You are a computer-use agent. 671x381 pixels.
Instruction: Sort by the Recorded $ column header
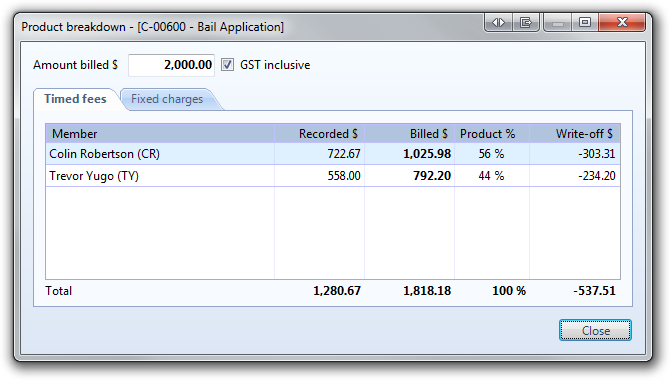[320, 134]
